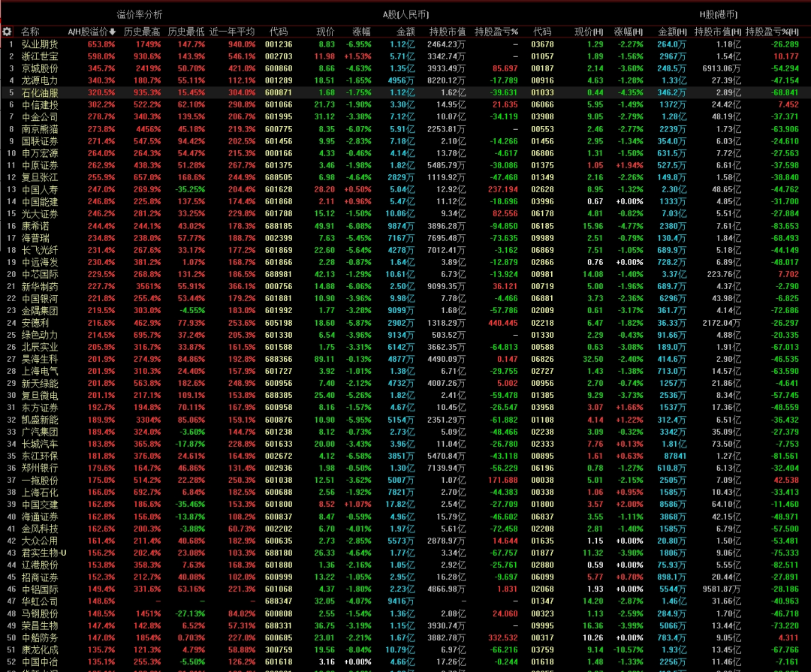
Task: Sort by 涨幅(H) column header
Action: tap(629, 32)
